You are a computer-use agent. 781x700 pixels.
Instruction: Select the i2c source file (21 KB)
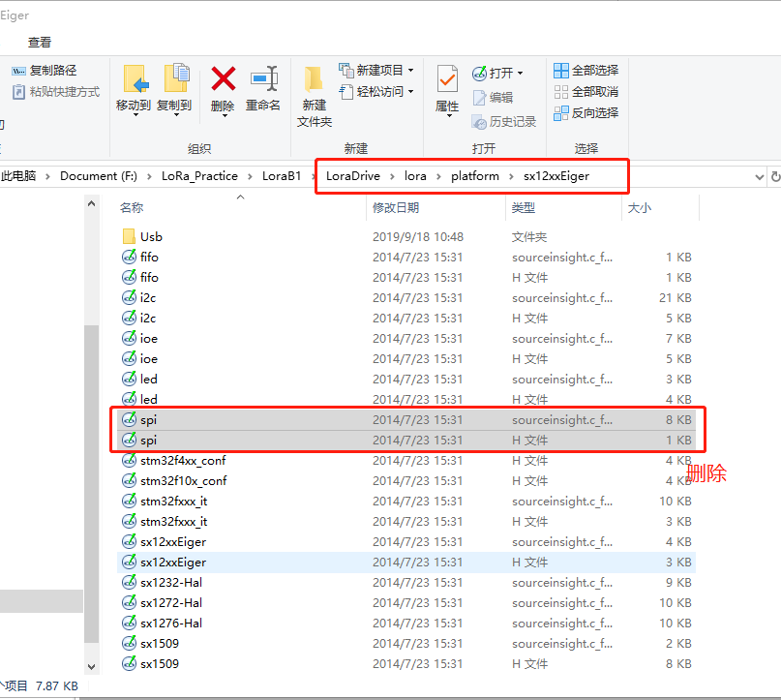[406, 298]
